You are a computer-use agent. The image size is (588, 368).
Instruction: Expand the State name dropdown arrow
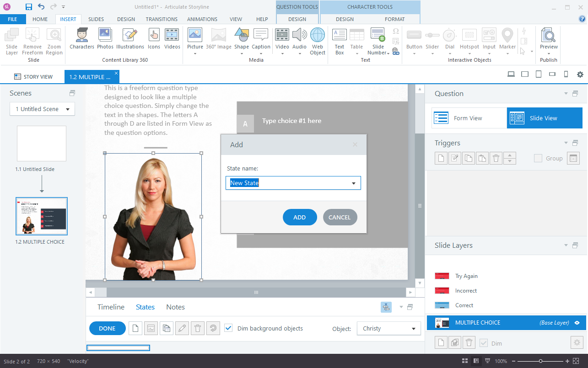coord(354,183)
